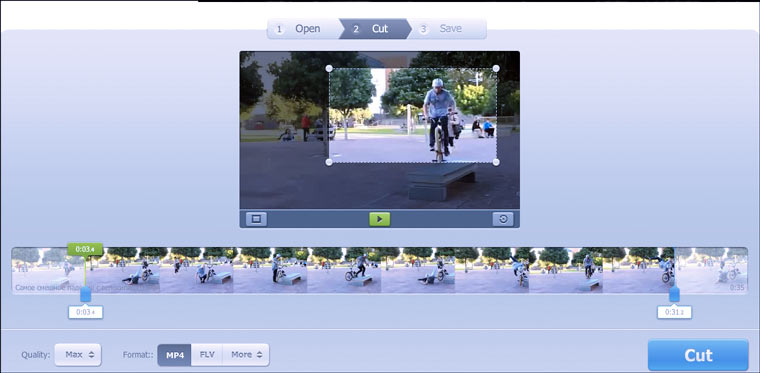
Task: Click the crop frame icon under the video
Action: tap(256, 219)
